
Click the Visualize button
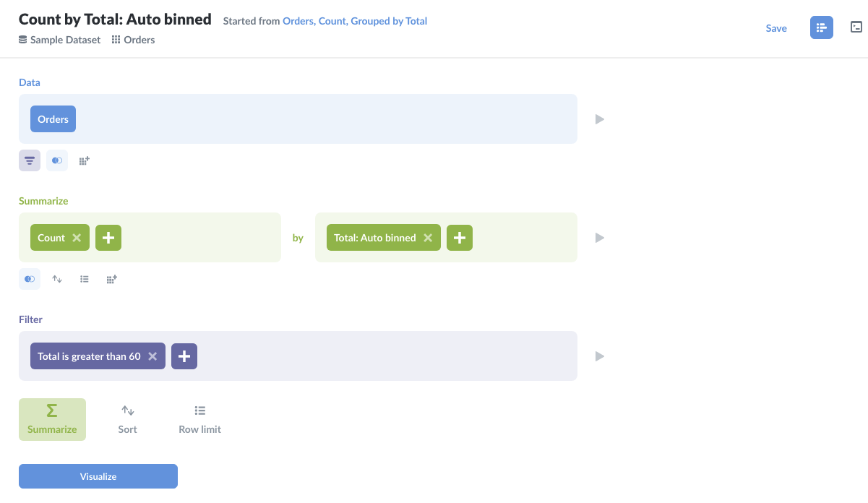pyautogui.click(x=98, y=476)
